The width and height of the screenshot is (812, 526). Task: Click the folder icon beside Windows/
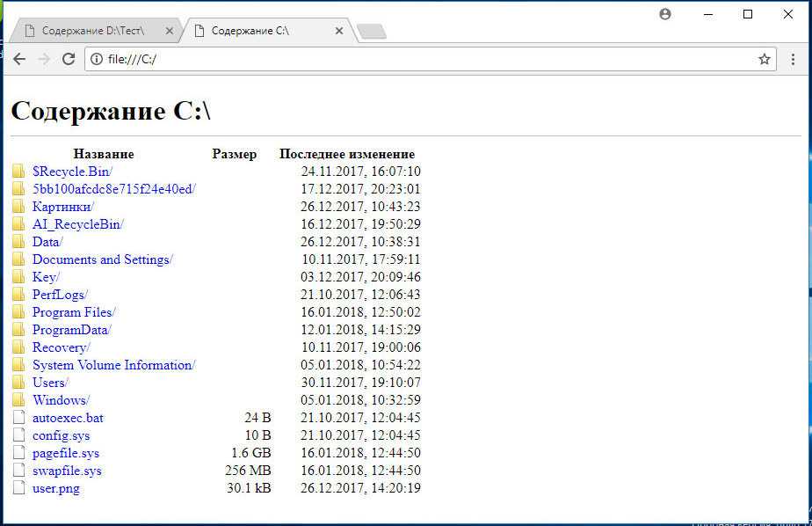(x=18, y=400)
